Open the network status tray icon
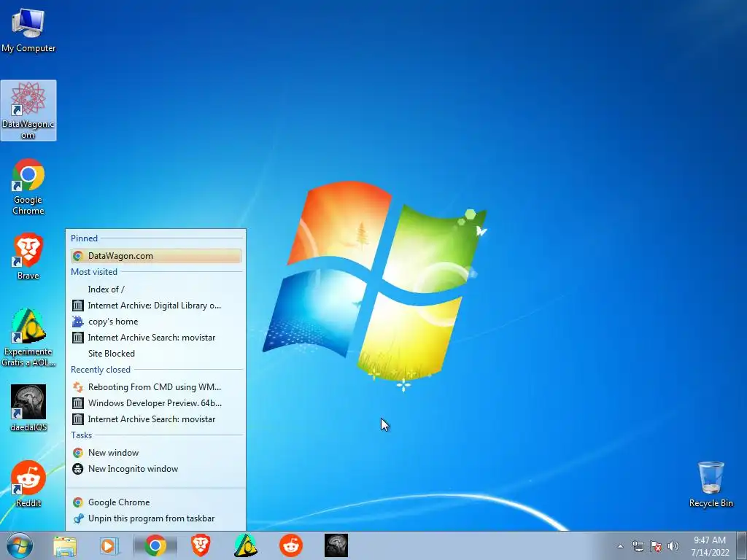The image size is (747, 560). [x=638, y=546]
